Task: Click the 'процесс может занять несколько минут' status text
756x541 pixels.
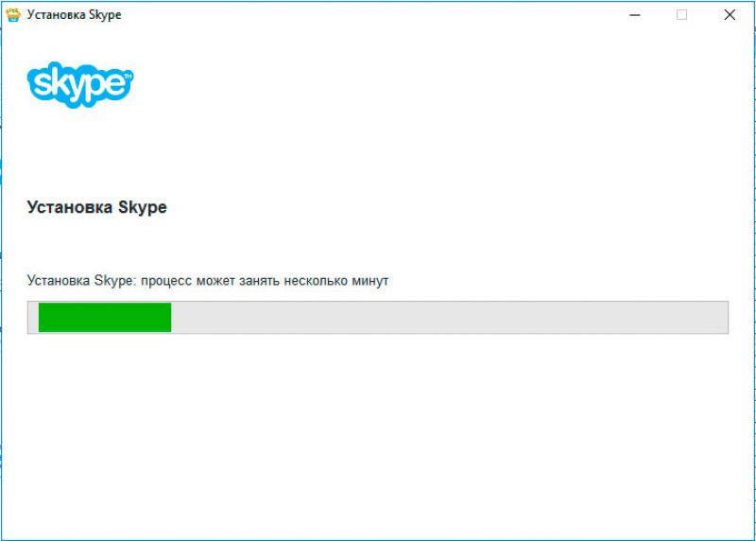Action: click(x=265, y=281)
